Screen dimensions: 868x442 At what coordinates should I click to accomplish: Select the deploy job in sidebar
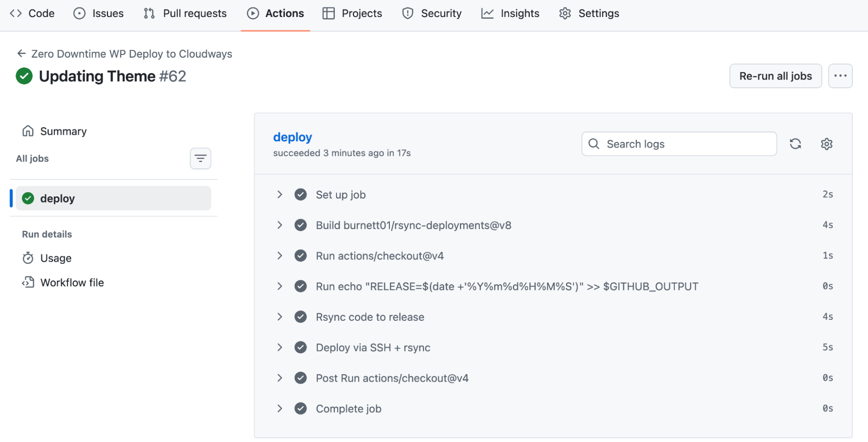tap(113, 199)
